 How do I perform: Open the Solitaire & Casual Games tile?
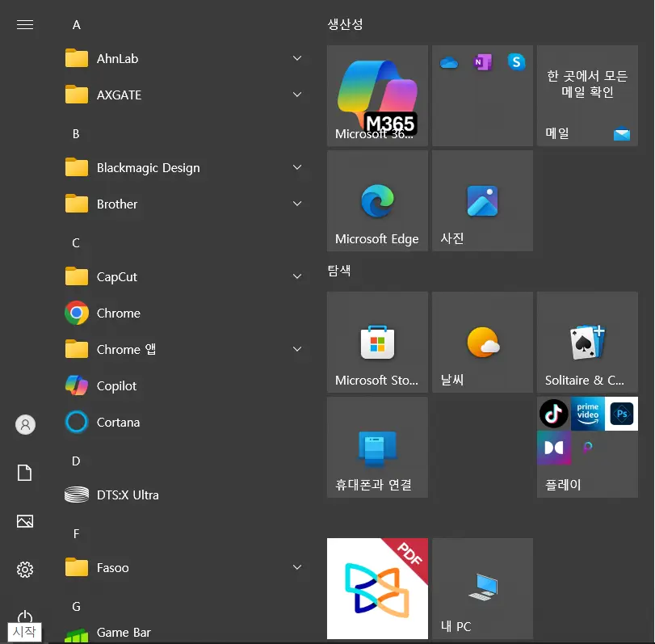[587, 342]
